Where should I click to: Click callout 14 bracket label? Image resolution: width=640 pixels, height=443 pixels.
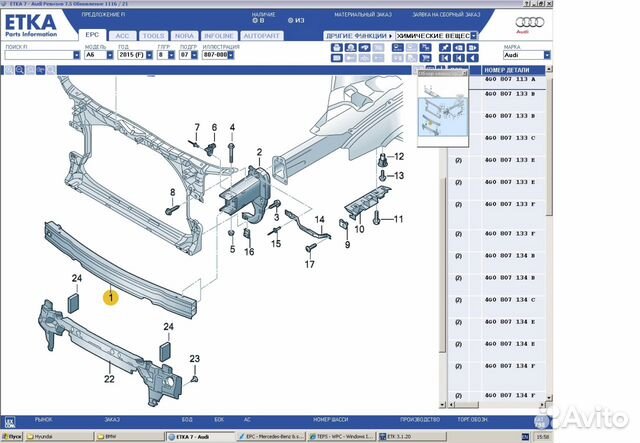(320, 220)
